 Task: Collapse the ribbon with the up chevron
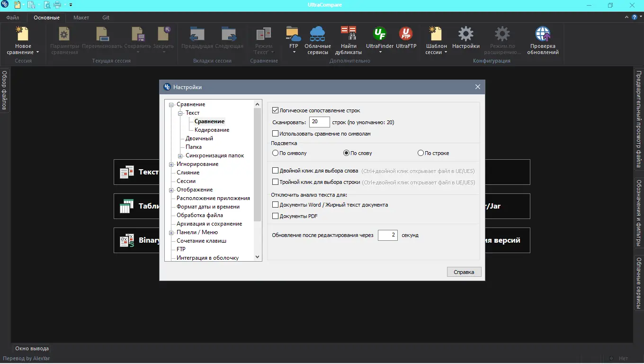click(627, 18)
